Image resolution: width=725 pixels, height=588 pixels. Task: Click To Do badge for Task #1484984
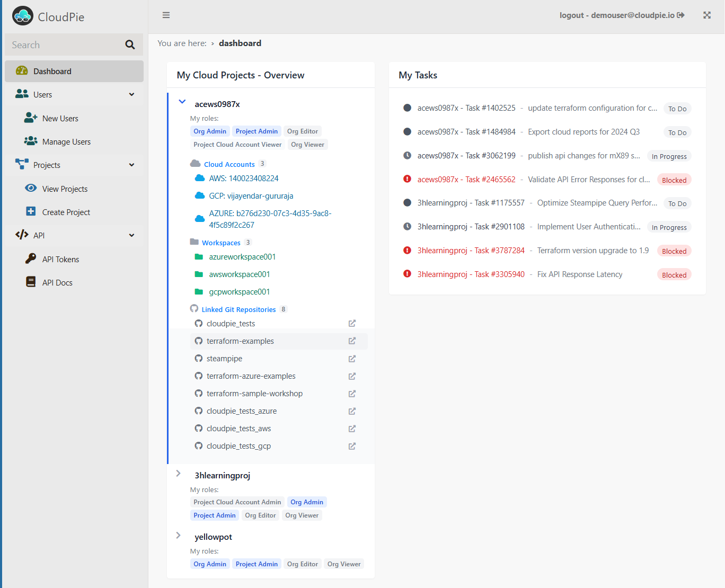(x=677, y=132)
